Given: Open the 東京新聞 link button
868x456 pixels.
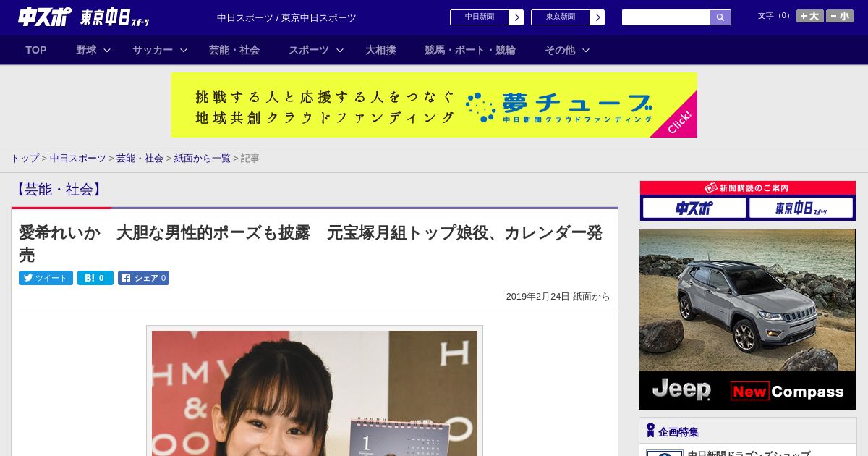Looking at the screenshot, I should tap(561, 17).
